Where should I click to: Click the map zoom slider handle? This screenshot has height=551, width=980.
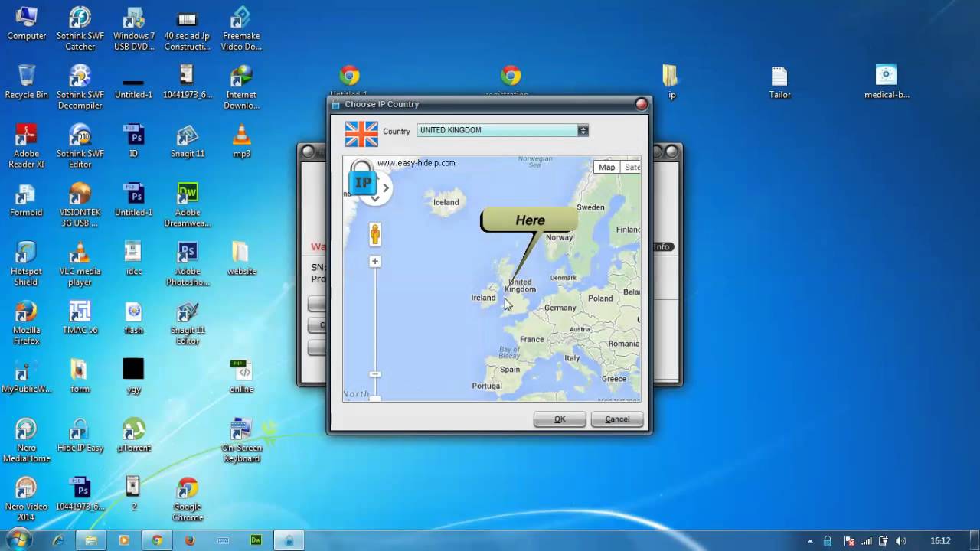coord(375,373)
